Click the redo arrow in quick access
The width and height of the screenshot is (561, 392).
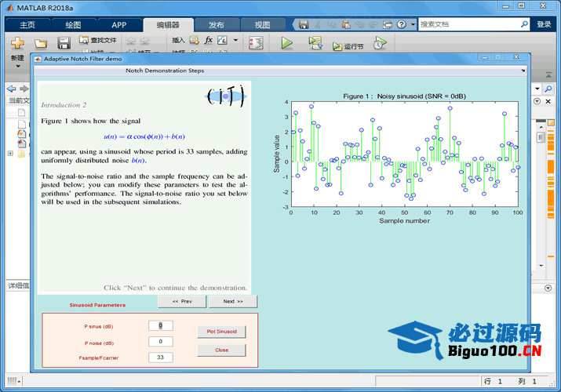pyautogui.click(x=373, y=24)
